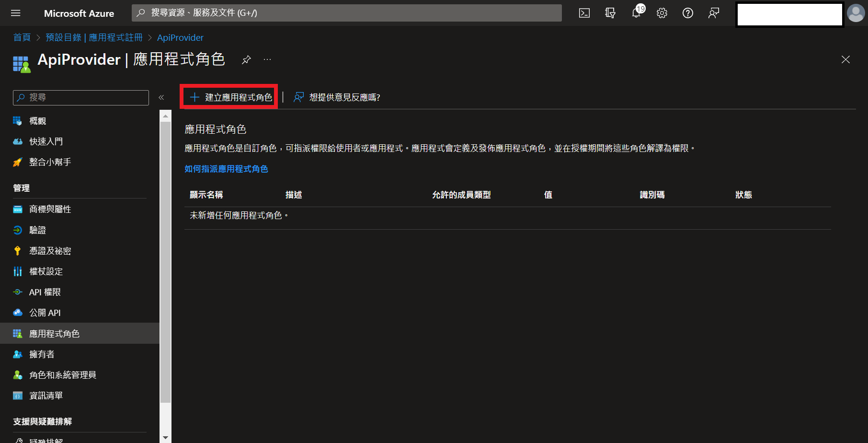The height and width of the screenshot is (443, 868).
Task: Click the 憑證及秘密 key icon
Action: [18, 251]
